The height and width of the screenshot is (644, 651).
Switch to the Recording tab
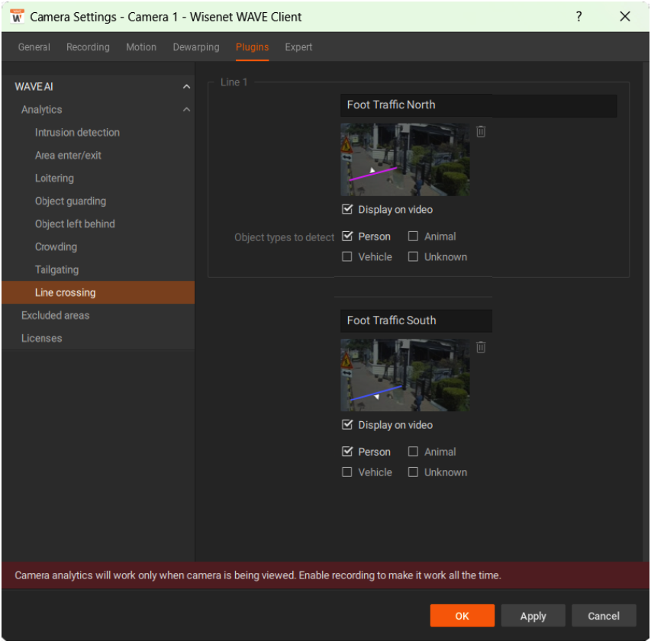tap(88, 47)
